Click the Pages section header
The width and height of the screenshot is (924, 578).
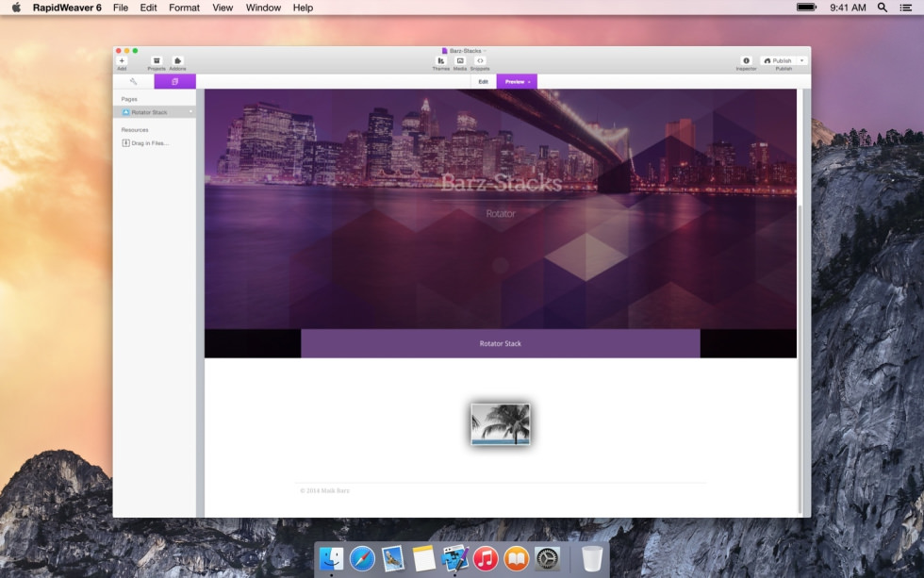[x=129, y=99]
